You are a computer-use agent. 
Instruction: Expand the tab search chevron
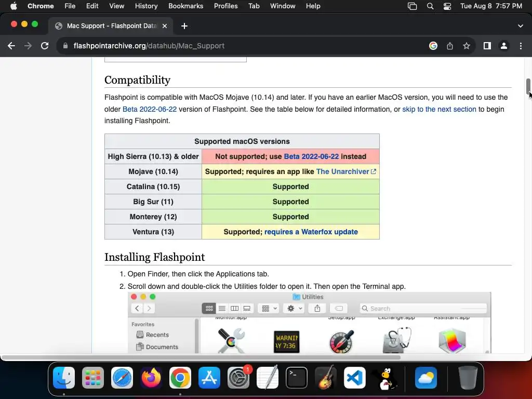coord(521,26)
